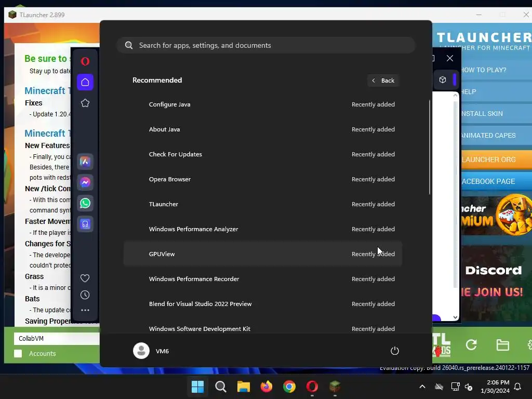The image size is (532, 399).
Task: Click the Windows Start button on the taskbar
Action: coord(197,387)
